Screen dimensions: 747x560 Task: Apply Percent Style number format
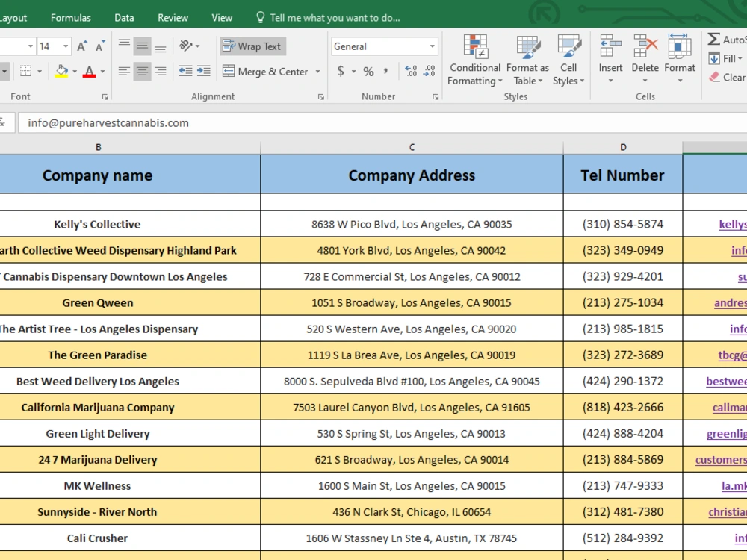[368, 72]
